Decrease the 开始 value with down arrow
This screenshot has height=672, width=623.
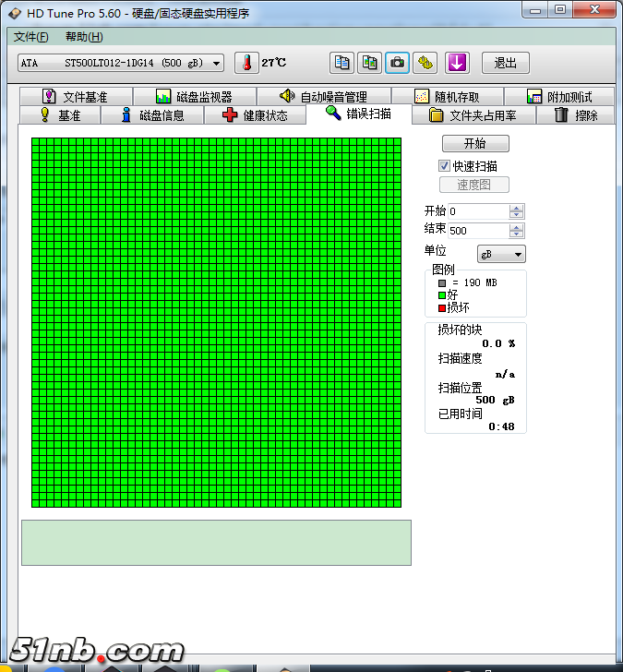(516, 215)
